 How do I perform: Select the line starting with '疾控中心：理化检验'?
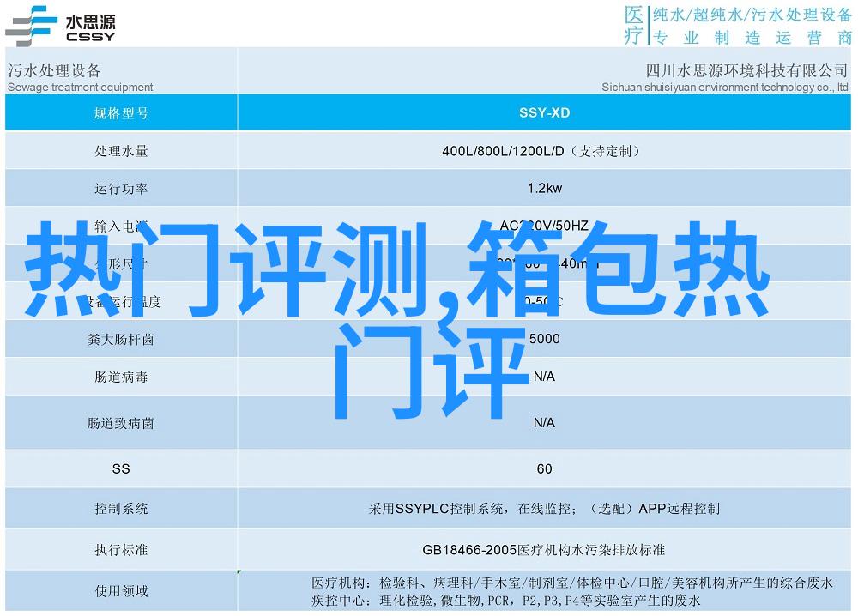click(506, 601)
